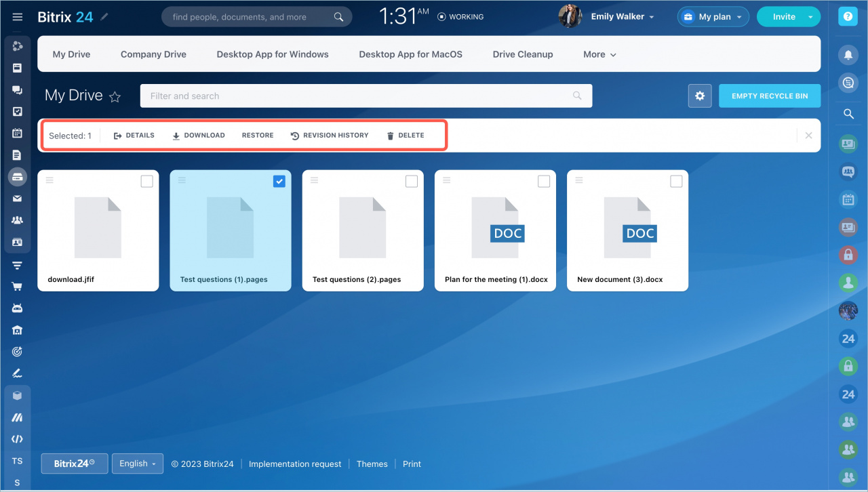Image resolution: width=868 pixels, height=492 pixels.
Task: Uncheck the Test questions (1).pages checkbox
Action: pos(279,182)
